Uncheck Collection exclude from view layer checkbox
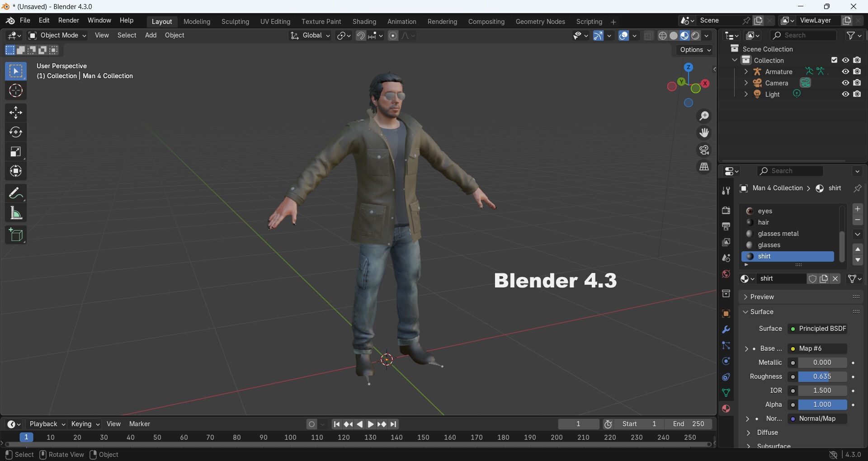 pyautogui.click(x=834, y=60)
